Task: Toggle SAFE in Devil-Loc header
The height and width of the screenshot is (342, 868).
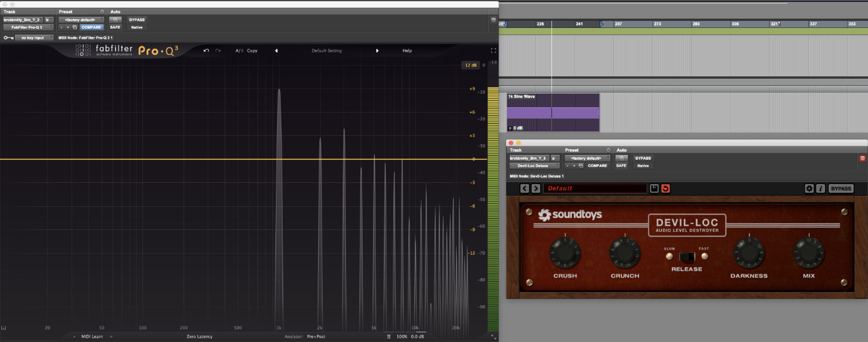Action: 621,166
